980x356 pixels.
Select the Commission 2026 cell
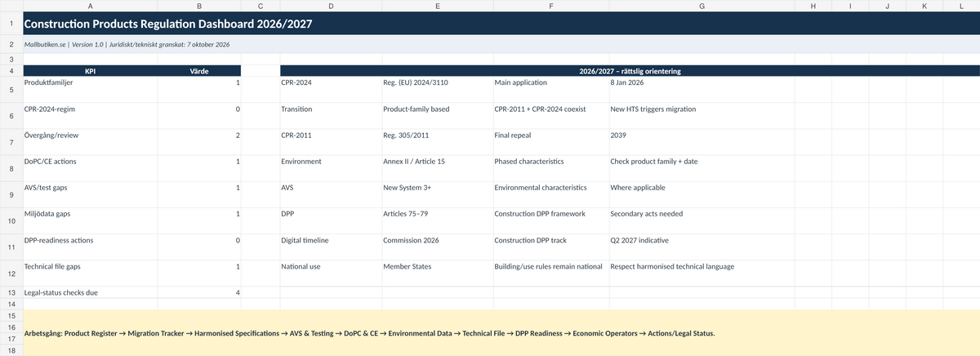pyautogui.click(x=437, y=247)
